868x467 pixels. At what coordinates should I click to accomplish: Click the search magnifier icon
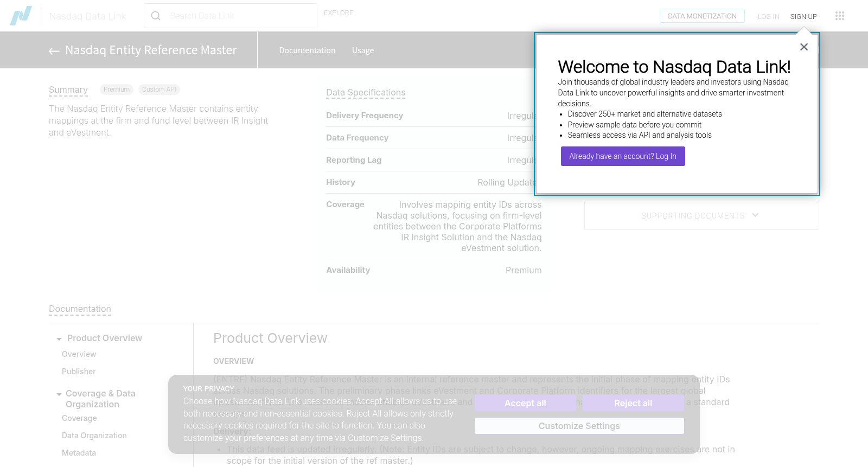pyautogui.click(x=156, y=16)
